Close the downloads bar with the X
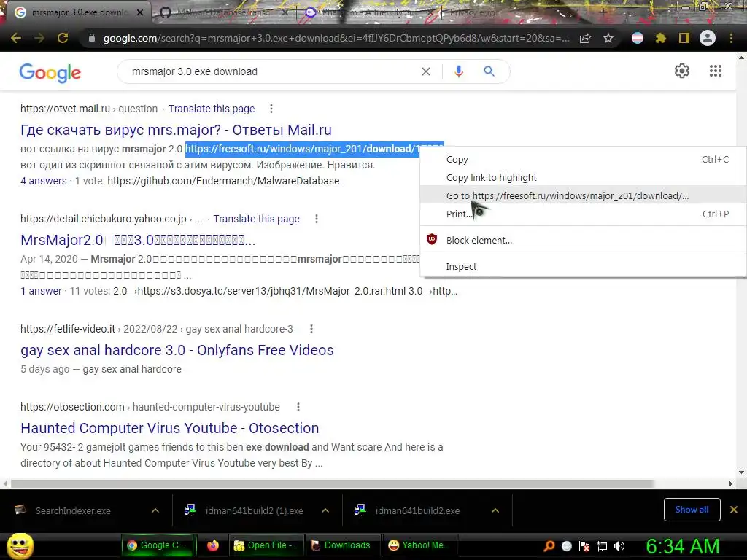The height and width of the screenshot is (560, 747). (734, 510)
